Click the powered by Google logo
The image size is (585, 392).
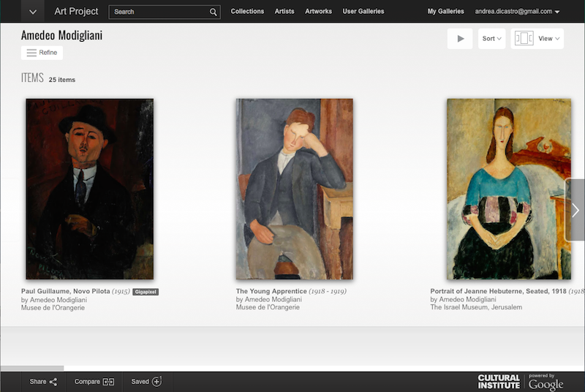click(546, 382)
